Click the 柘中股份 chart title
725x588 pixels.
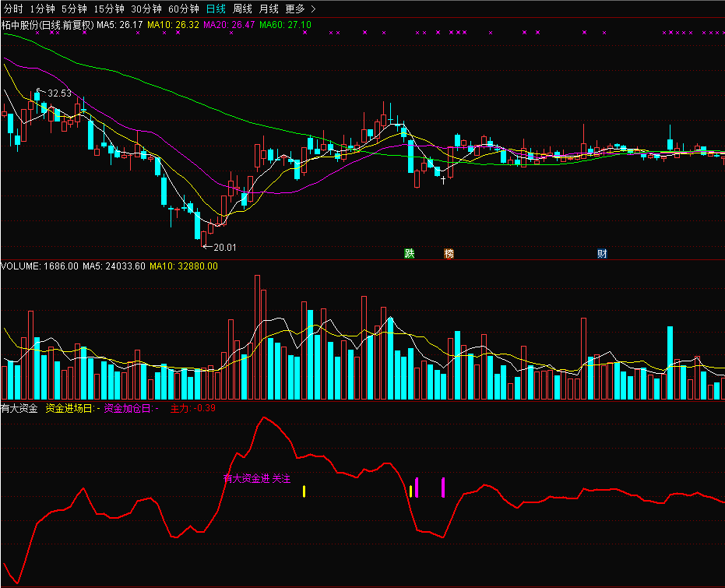click(x=48, y=25)
